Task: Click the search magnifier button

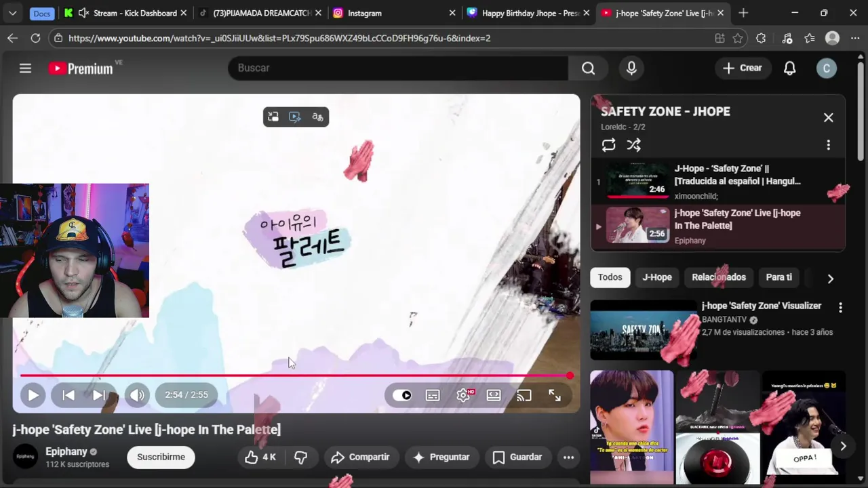Action: point(588,68)
